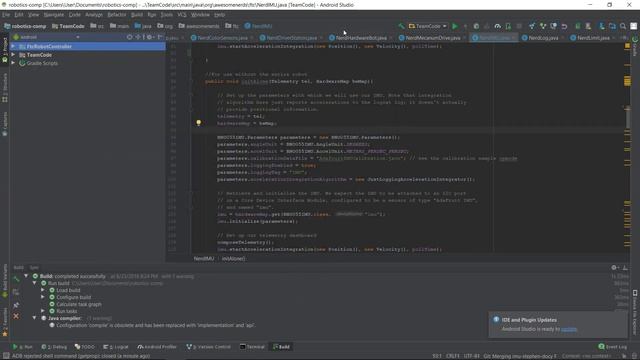This screenshot has width=640, height=360.
Task: Click the Search Everywhere magnifier icon
Action: (623, 26)
